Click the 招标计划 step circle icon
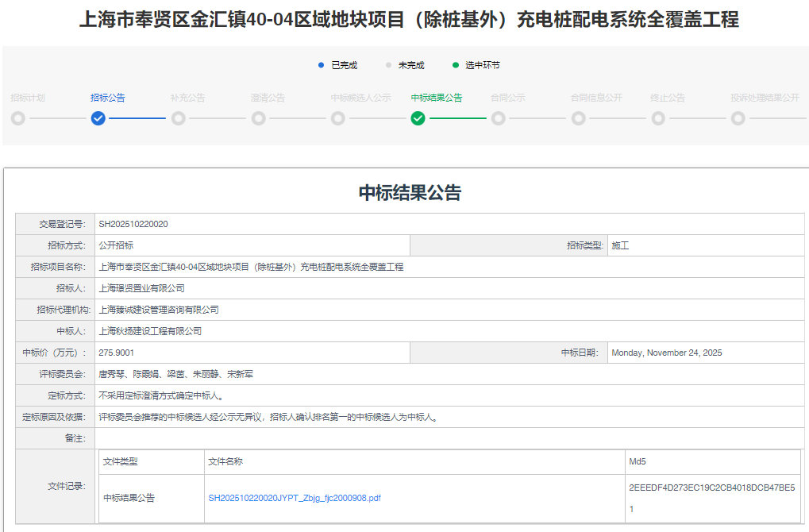 18,118
